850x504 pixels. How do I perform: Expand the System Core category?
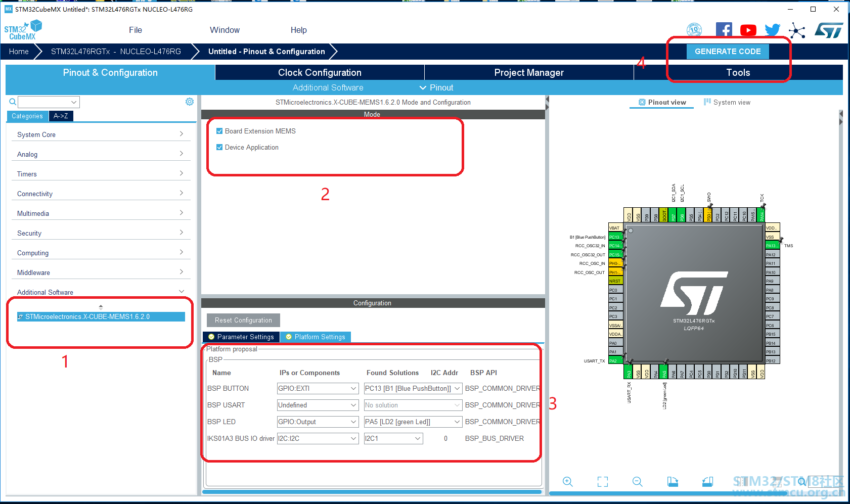[x=101, y=134]
